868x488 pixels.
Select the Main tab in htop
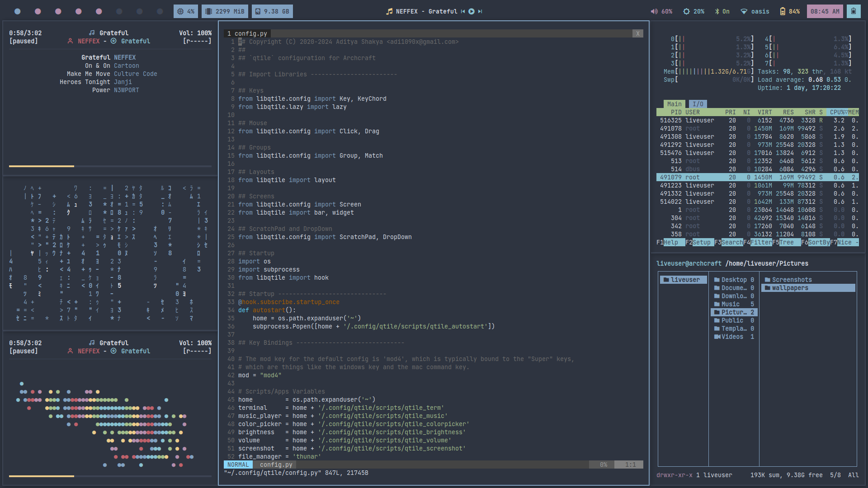pyautogui.click(x=674, y=104)
